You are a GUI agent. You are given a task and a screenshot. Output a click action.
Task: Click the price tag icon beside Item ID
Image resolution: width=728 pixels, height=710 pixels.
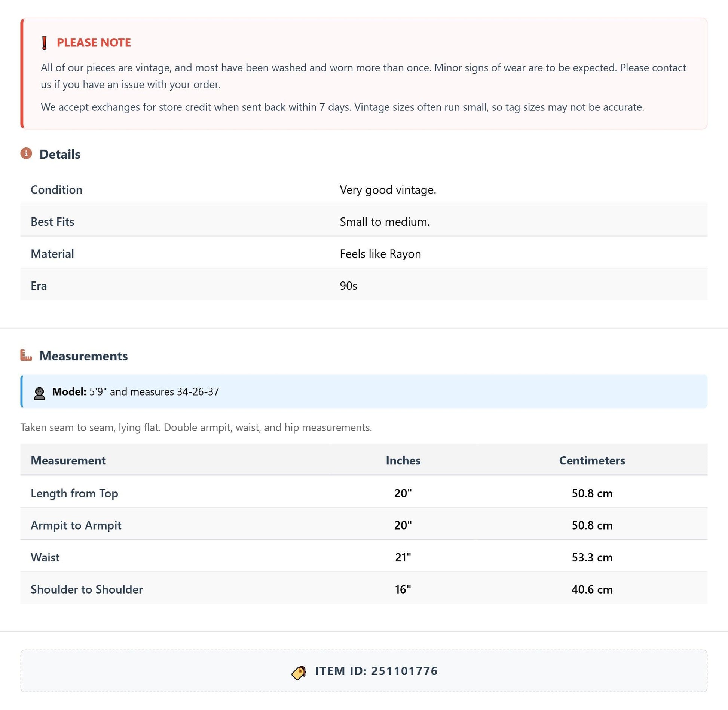tap(299, 673)
